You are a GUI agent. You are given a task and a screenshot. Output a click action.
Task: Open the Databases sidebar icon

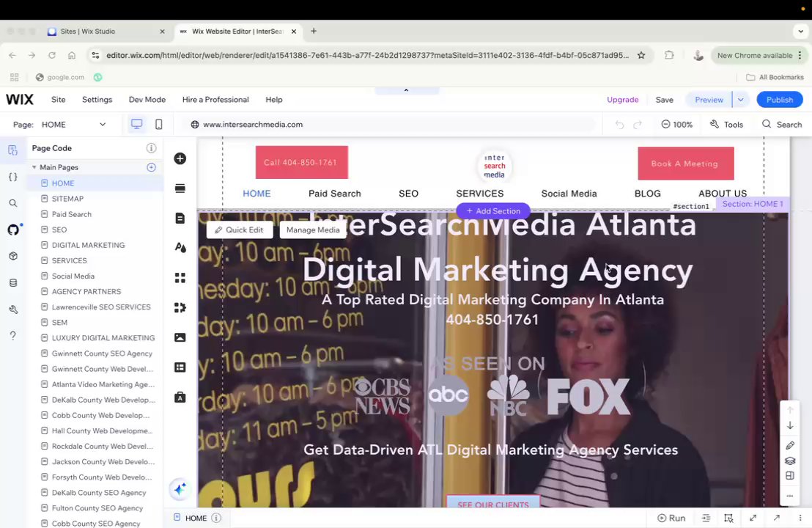tap(13, 283)
